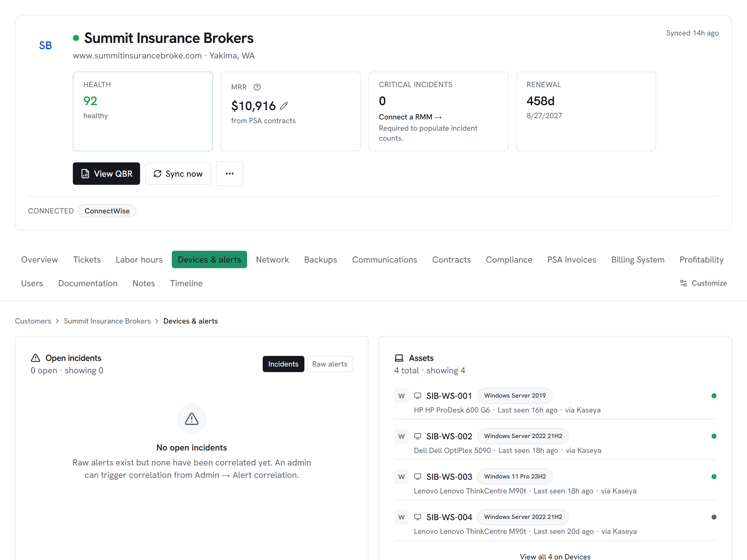Open the Health score card

(143, 111)
